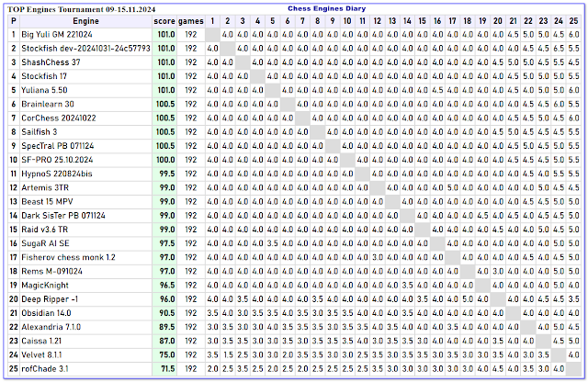The height and width of the screenshot is (382, 588).
Task: Select engine name 'Stockfish dev-20241031-24c57793'
Action: click(85, 49)
